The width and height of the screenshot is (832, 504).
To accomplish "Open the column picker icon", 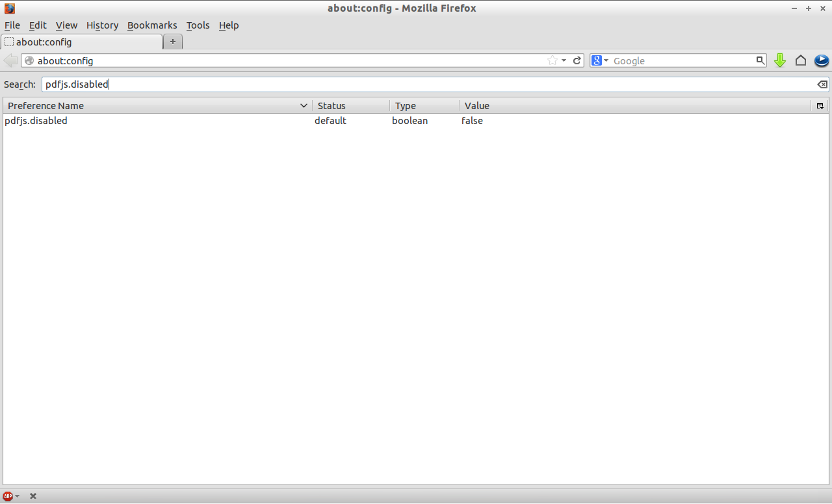I will tap(820, 106).
